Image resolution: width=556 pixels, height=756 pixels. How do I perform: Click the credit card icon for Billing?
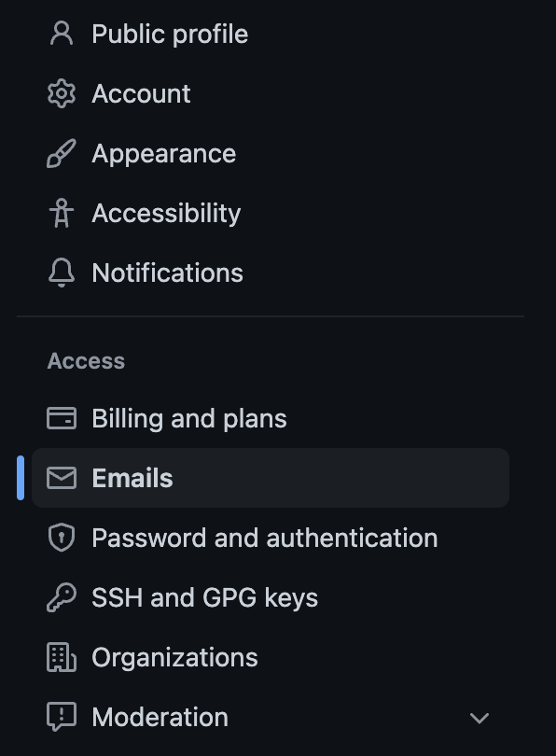click(x=62, y=418)
